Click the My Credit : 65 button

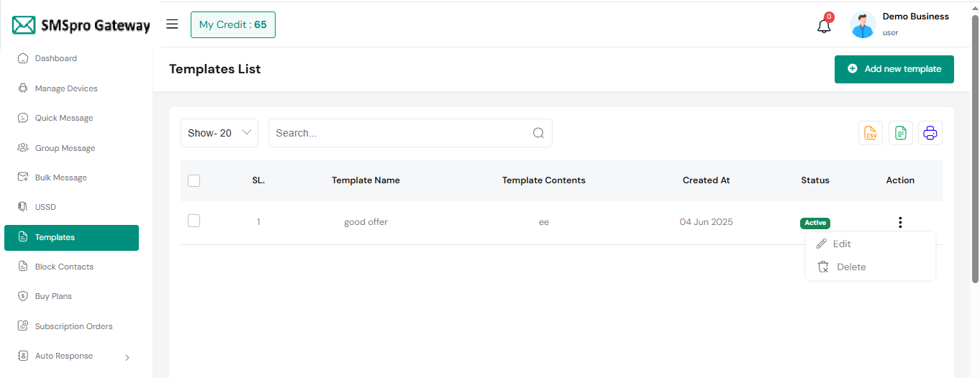pos(232,24)
